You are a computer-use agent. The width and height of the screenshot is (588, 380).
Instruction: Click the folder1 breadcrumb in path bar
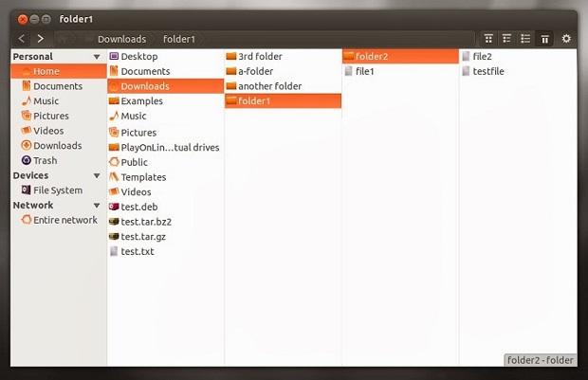pos(179,39)
